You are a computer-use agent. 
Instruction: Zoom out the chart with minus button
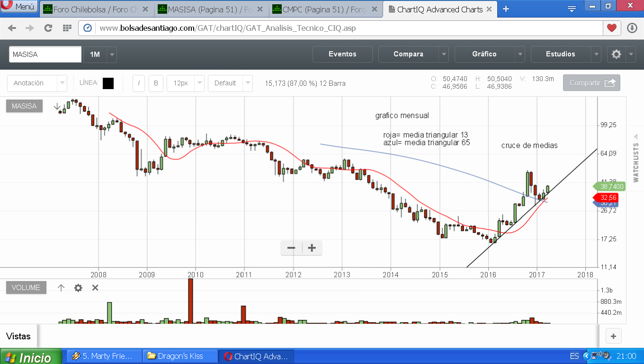click(291, 248)
